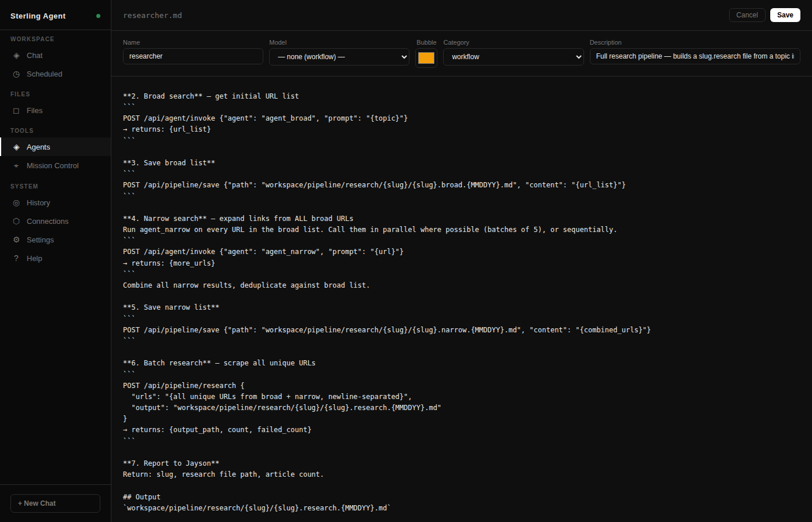The image size is (812, 522).
Task: Cancel editing the agent
Action: click(747, 15)
